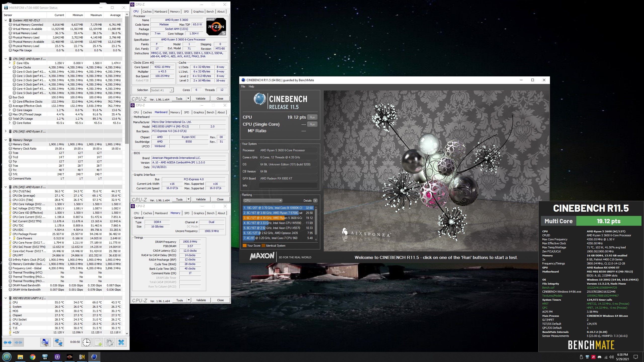Start HWiNFO logging with sheet-plus icon

tap(98, 342)
